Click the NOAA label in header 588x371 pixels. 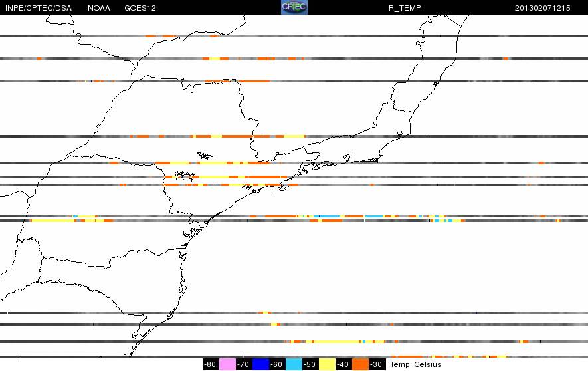click(99, 8)
